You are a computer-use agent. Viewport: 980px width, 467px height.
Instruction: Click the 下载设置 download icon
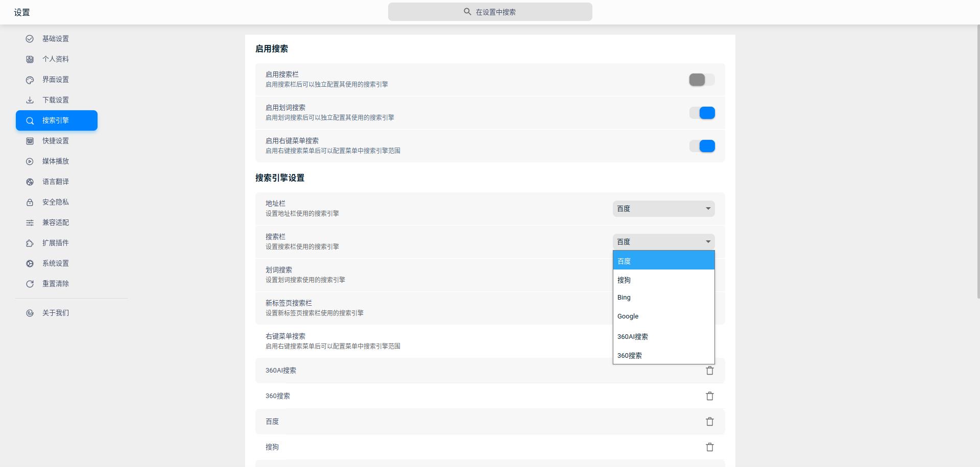click(30, 100)
